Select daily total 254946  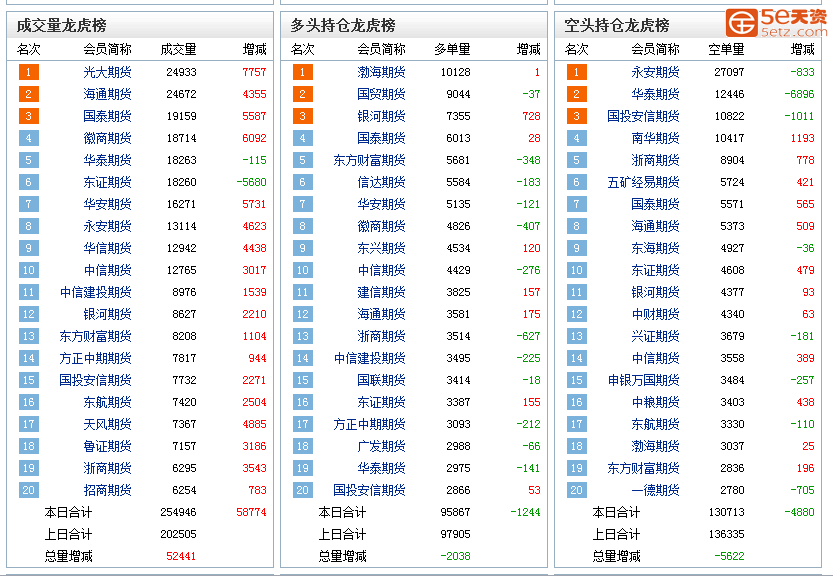pyautogui.click(x=178, y=512)
